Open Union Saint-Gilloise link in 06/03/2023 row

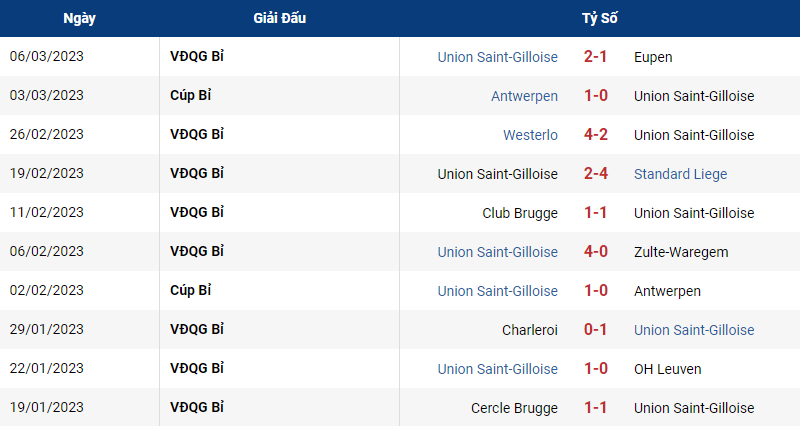click(x=498, y=57)
